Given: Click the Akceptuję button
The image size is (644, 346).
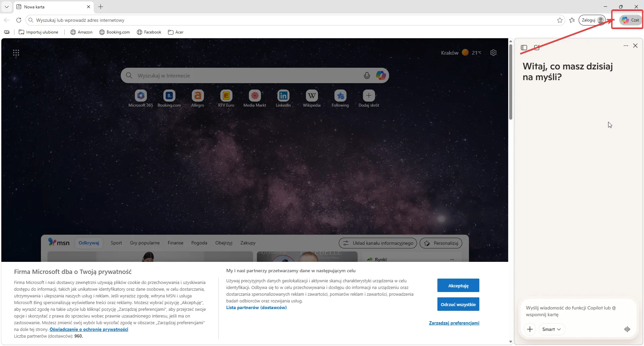Looking at the screenshot, I should [458, 286].
